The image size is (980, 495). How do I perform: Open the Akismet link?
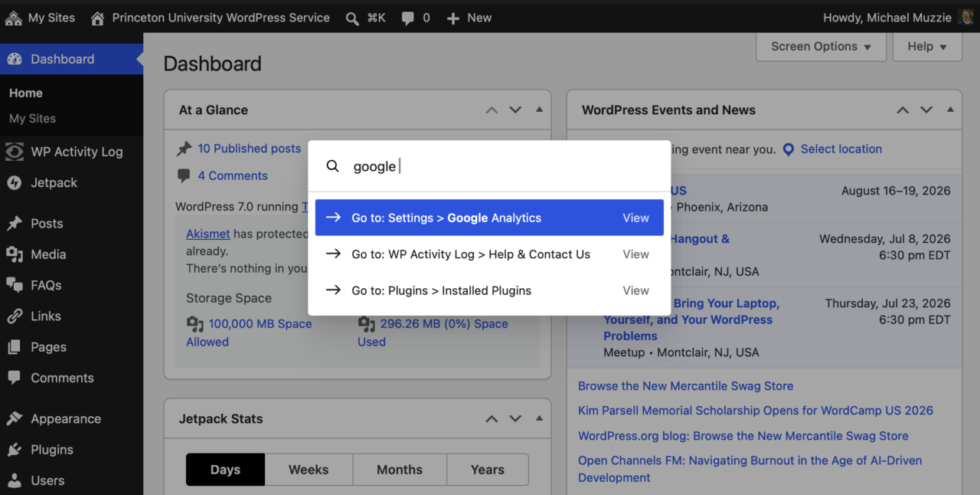[x=208, y=234]
